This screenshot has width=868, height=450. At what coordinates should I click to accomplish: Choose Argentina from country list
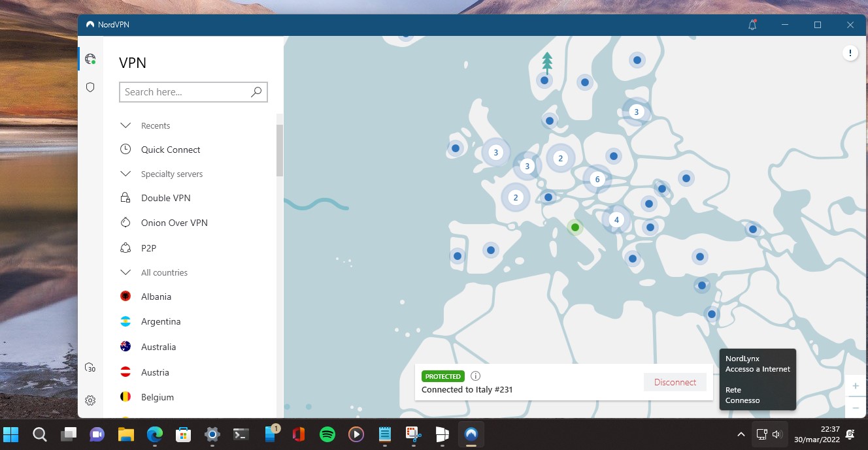pos(161,321)
